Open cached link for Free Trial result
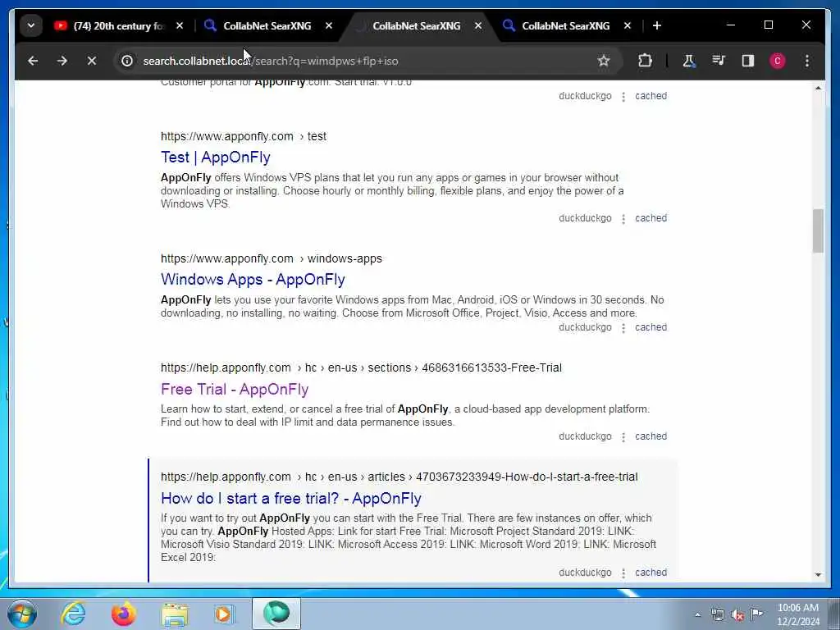This screenshot has height=630, width=840. click(651, 436)
